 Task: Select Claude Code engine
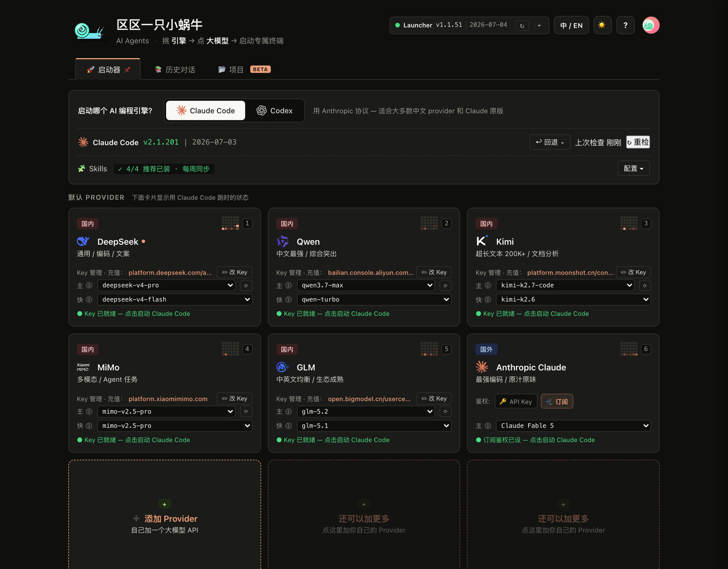click(206, 111)
